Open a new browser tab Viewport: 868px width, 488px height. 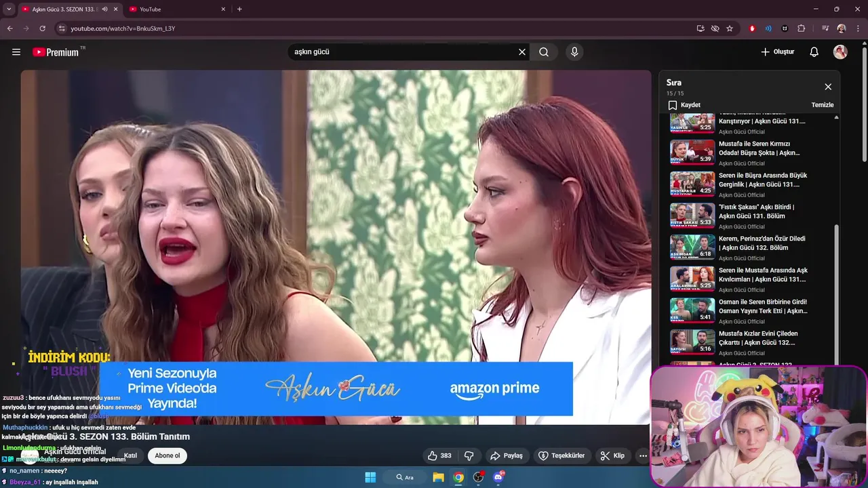[239, 9]
